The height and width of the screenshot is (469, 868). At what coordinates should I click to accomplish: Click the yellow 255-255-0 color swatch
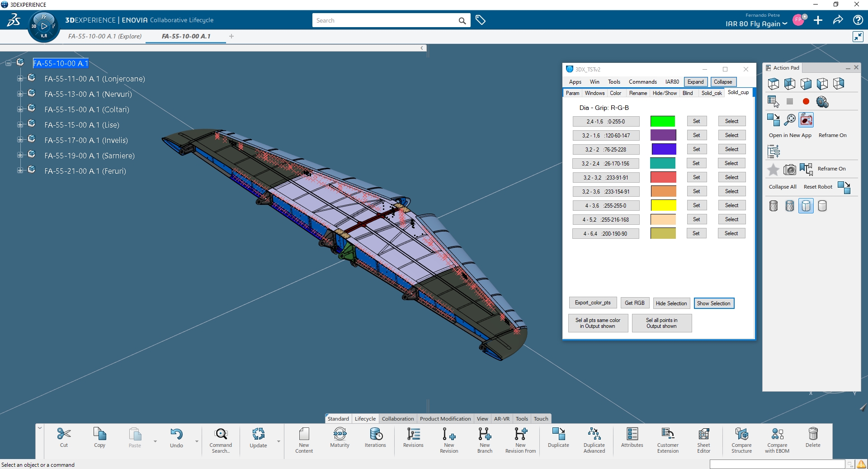coord(663,206)
